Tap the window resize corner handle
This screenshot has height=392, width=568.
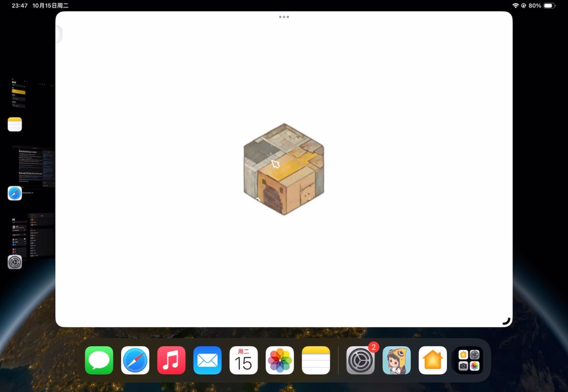(x=506, y=321)
